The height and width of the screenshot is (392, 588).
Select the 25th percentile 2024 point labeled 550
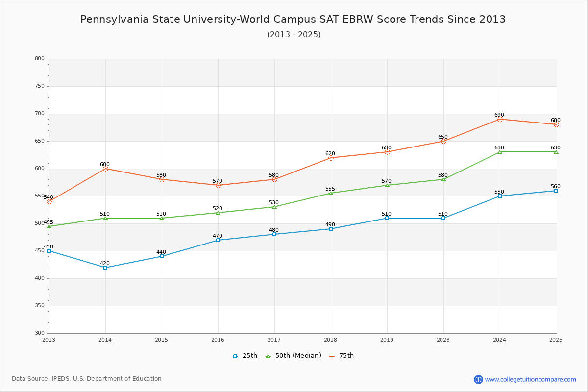click(x=500, y=196)
